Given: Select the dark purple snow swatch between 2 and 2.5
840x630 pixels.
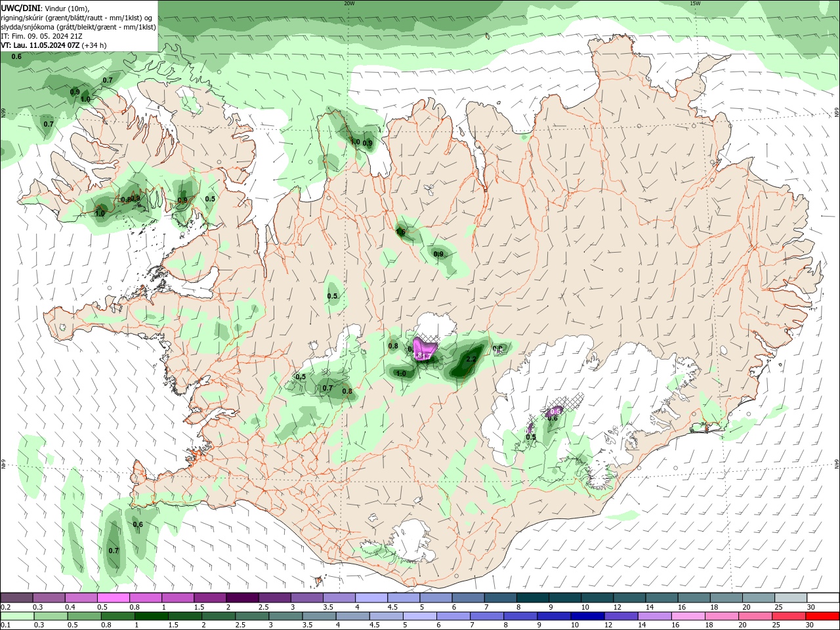Looking at the screenshot, I should tap(243, 597).
